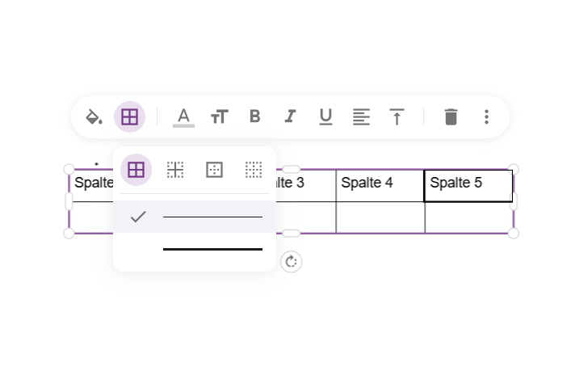
Task: Open the text color A tool
Action: click(x=183, y=116)
